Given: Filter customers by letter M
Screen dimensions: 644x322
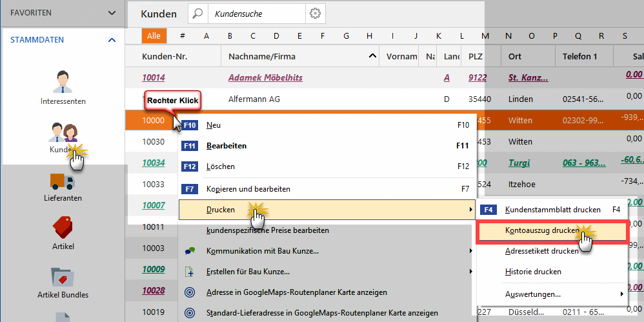Looking at the screenshot, I should click(485, 35).
